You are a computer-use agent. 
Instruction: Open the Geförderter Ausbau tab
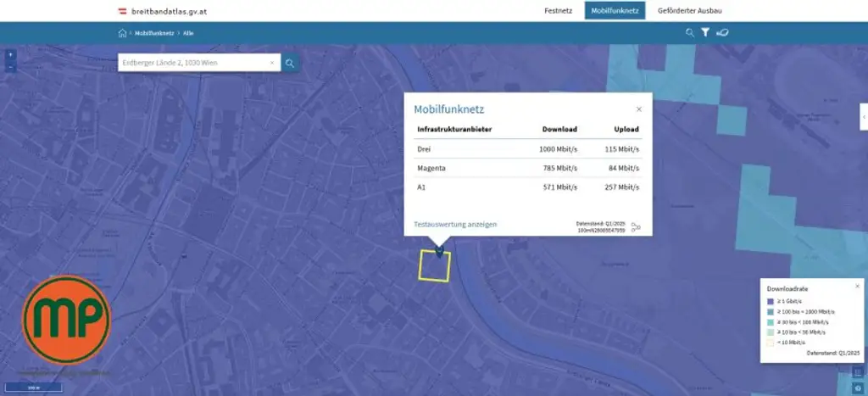[689, 10]
